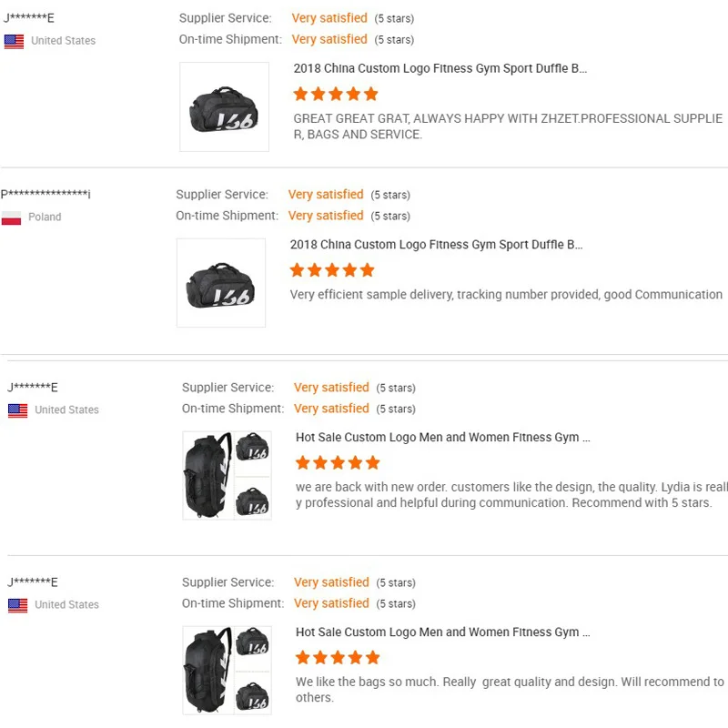728x728 pixels.
Task: Click the United States flag beside the first reviewer
Action: [x=15, y=40]
